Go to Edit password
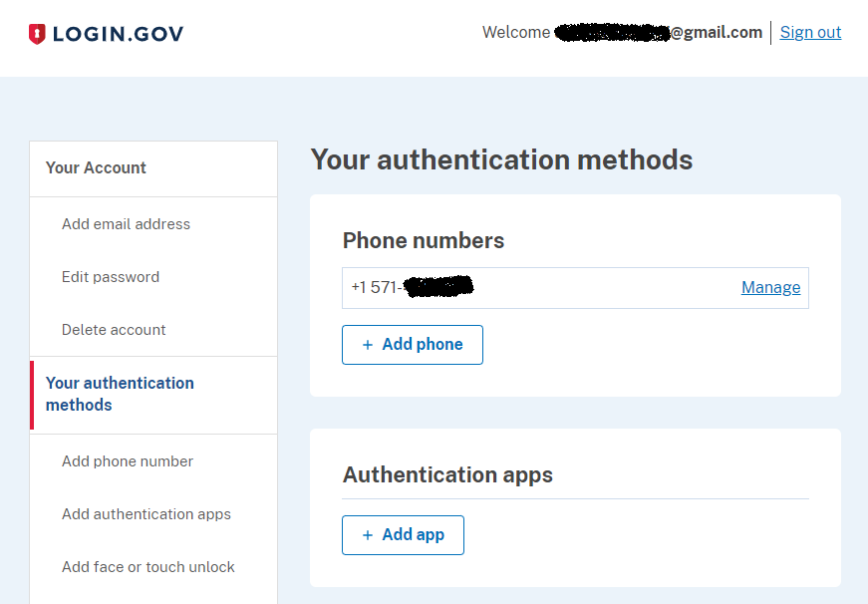Screen dimensions: 868x604 pos(111,277)
